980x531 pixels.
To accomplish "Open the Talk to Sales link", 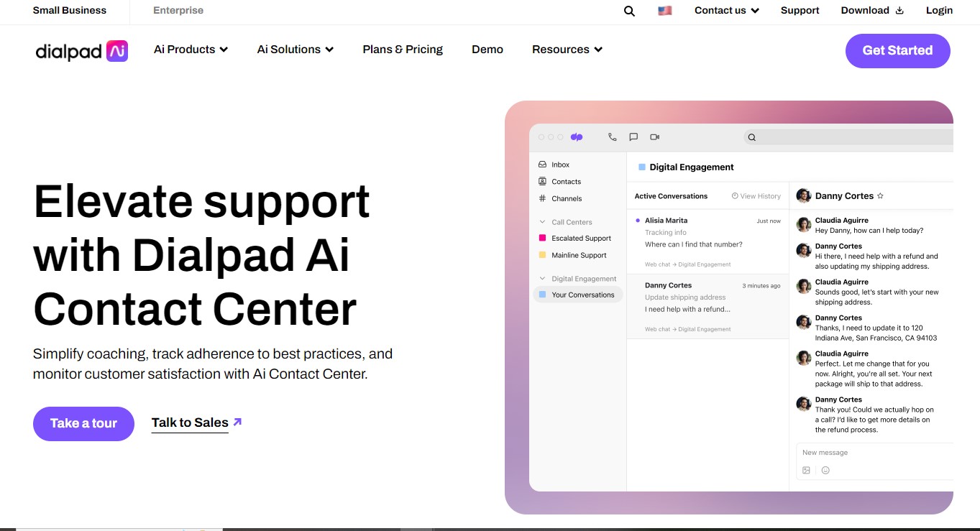I will coord(190,423).
